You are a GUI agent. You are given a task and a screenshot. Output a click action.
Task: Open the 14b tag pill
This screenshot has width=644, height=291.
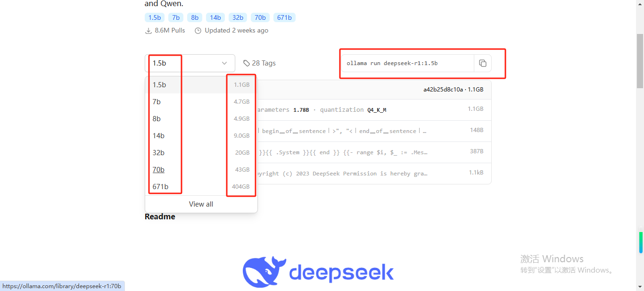pos(215,17)
